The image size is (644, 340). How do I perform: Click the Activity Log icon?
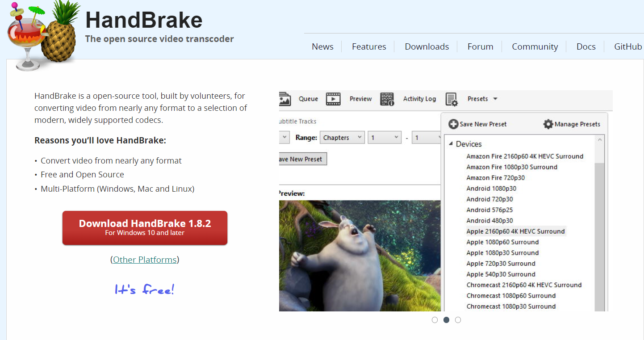pos(387,99)
